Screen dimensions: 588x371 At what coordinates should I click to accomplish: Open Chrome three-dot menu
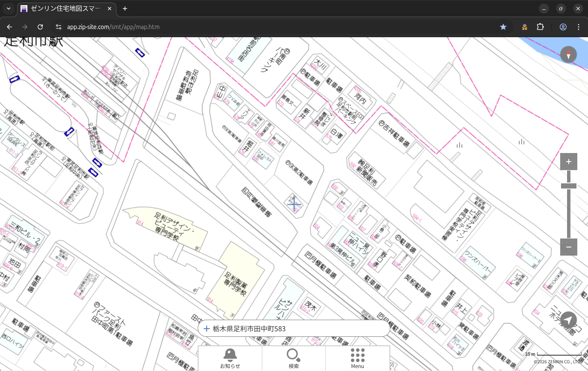coord(579,27)
